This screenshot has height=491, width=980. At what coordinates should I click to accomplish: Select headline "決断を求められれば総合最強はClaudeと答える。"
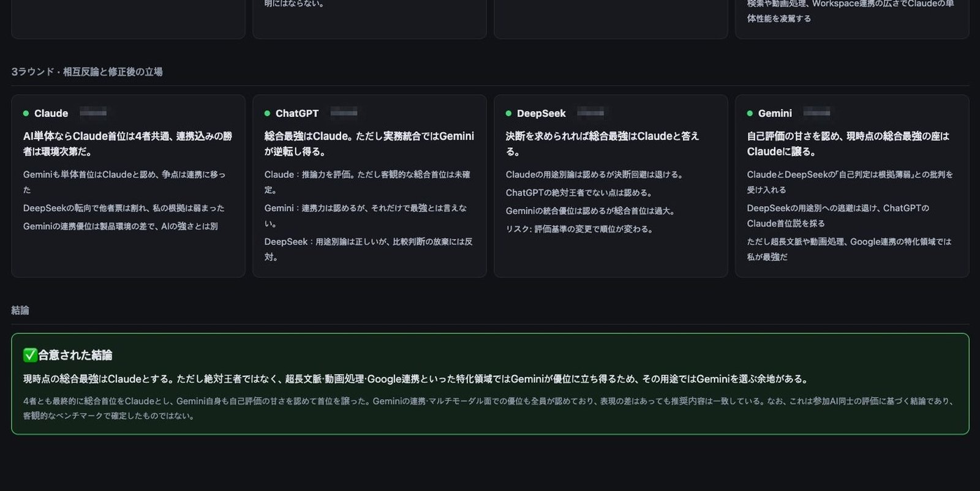click(602, 144)
